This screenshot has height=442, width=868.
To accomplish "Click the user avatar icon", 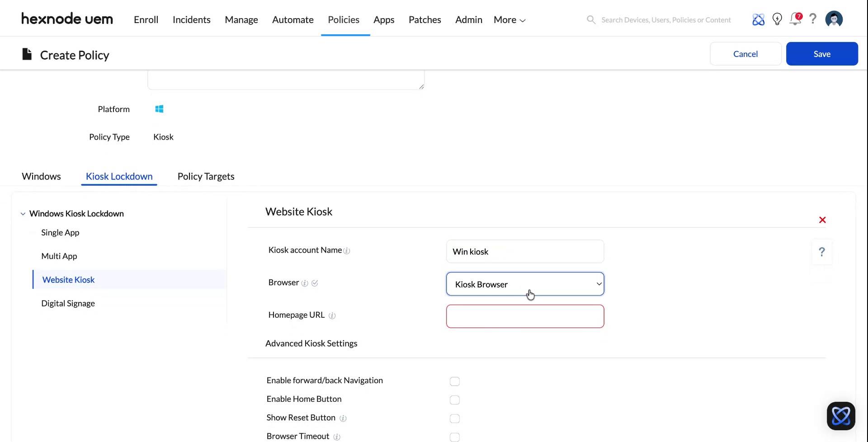I will 834,19.
